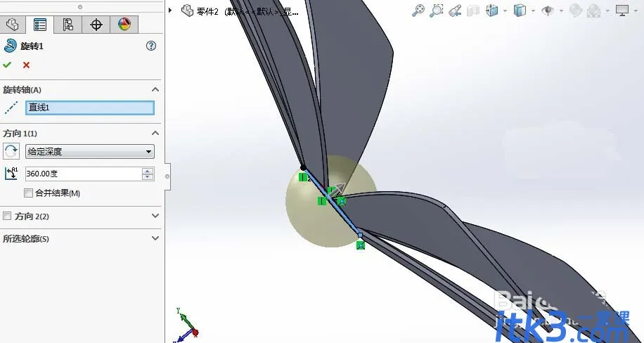
Task: Switch to the ConfigurationManager tab
Action: (67, 25)
